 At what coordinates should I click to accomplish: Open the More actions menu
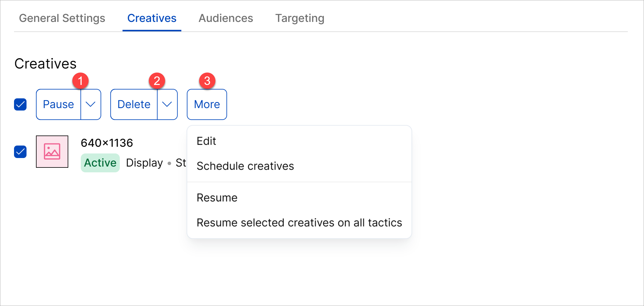[207, 104]
